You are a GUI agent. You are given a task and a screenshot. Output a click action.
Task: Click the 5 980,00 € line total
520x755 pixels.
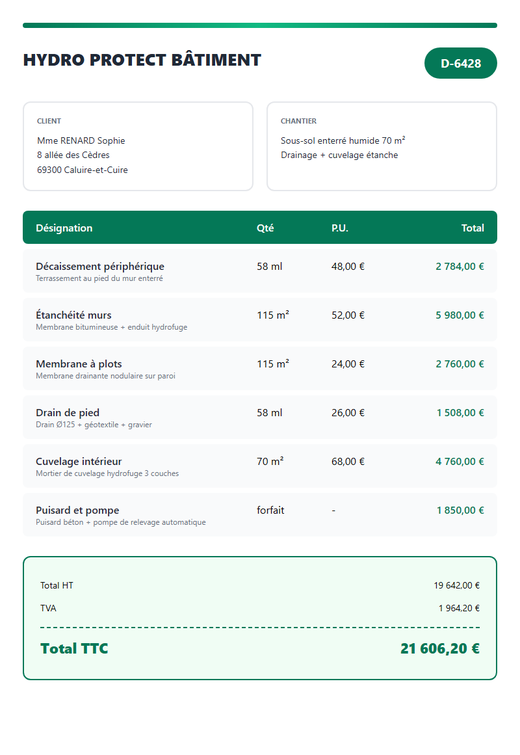pyautogui.click(x=460, y=315)
